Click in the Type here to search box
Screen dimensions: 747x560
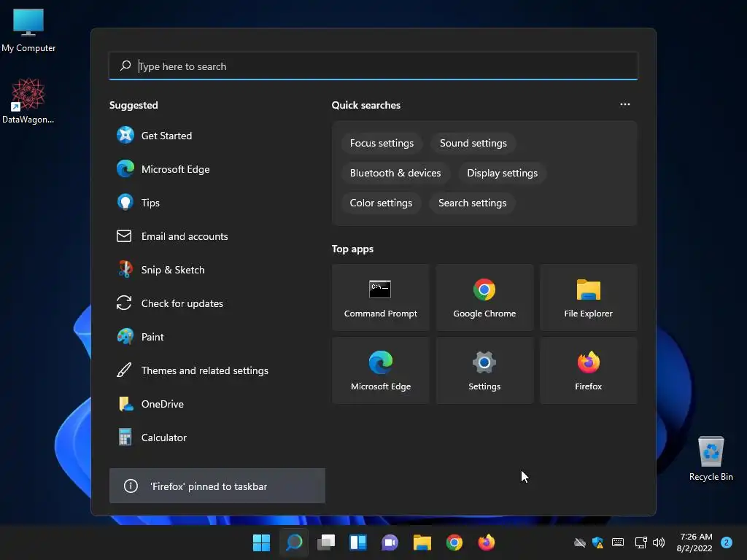coord(373,66)
